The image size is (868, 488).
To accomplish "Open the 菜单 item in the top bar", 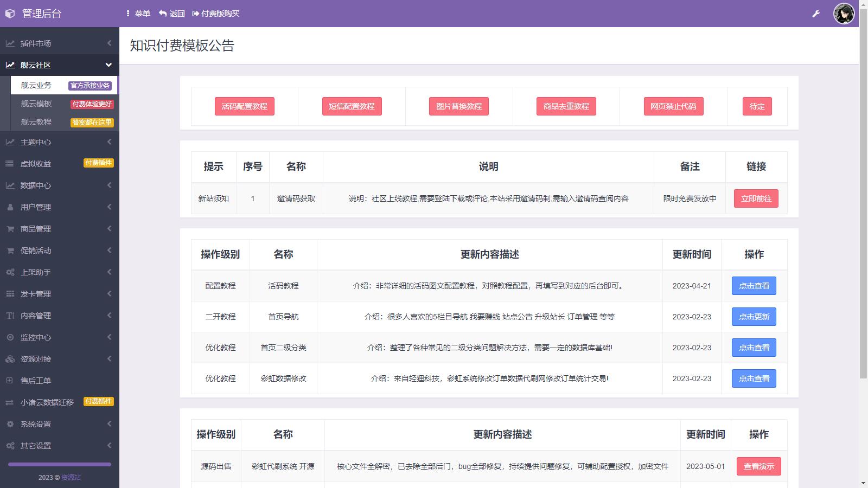I will 138,14.
